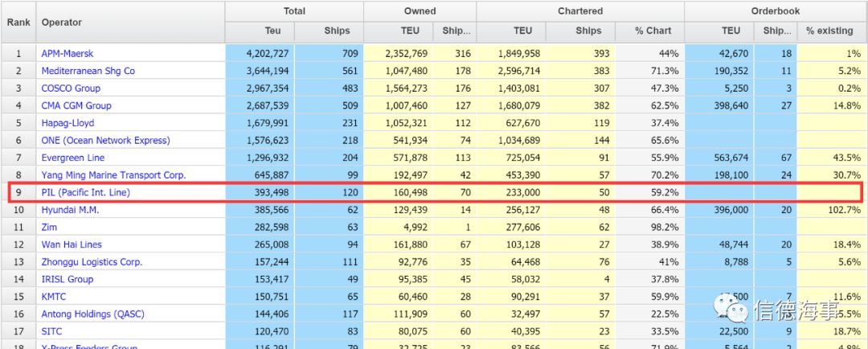Select IRISL total Teu 153,417

tap(272, 279)
